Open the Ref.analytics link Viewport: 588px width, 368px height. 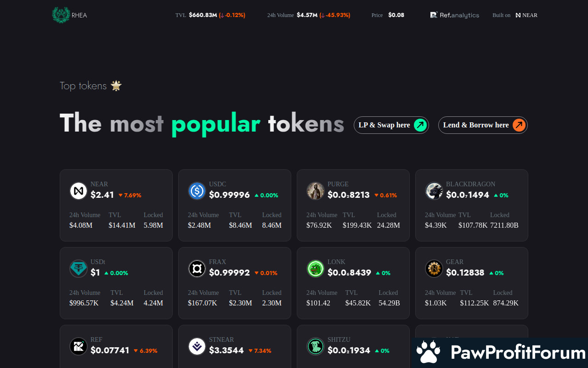(x=454, y=15)
